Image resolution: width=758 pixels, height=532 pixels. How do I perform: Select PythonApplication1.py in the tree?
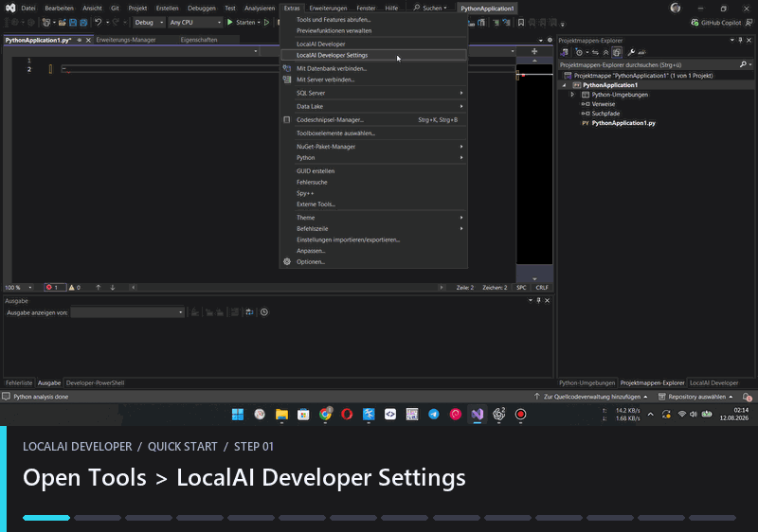(623, 123)
